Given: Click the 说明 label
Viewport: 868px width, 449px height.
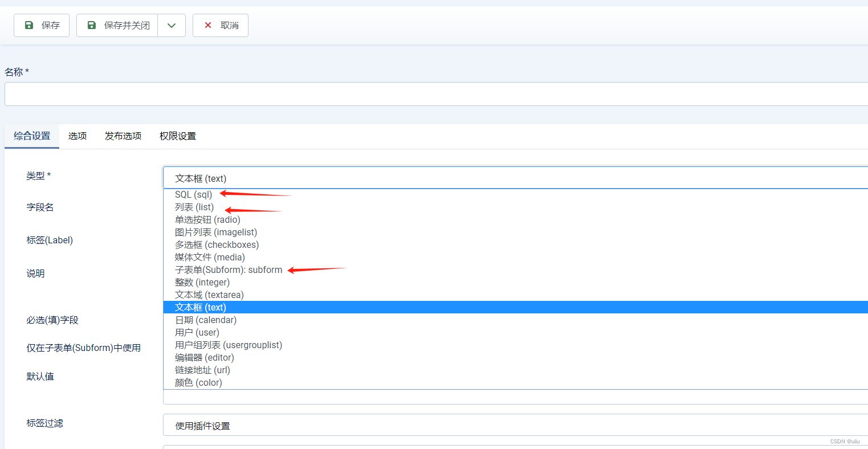Looking at the screenshot, I should (x=35, y=274).
